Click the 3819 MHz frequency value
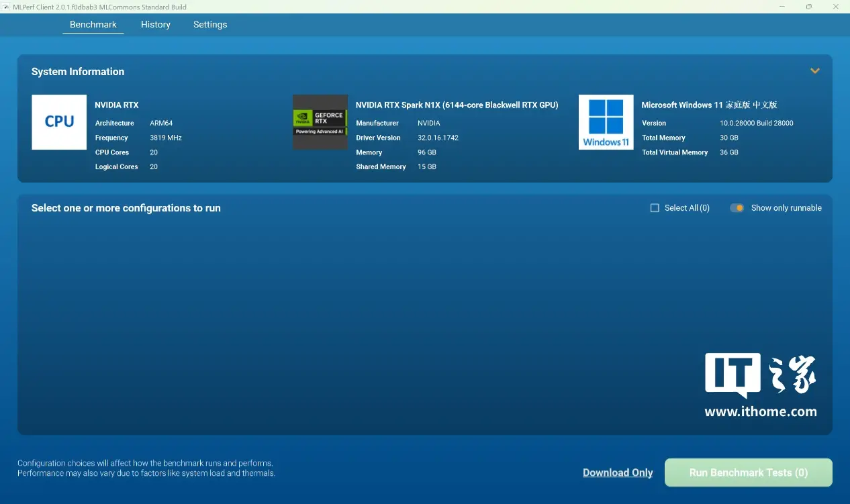 (x=166, y=138)
